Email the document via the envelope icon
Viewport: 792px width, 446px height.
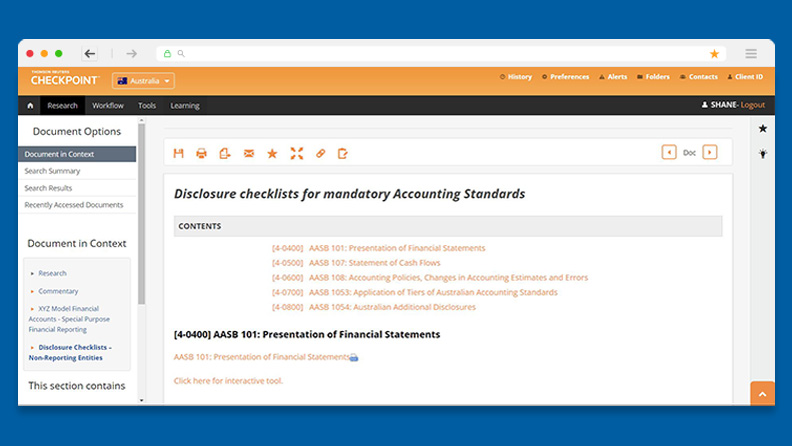coord(249,153)
